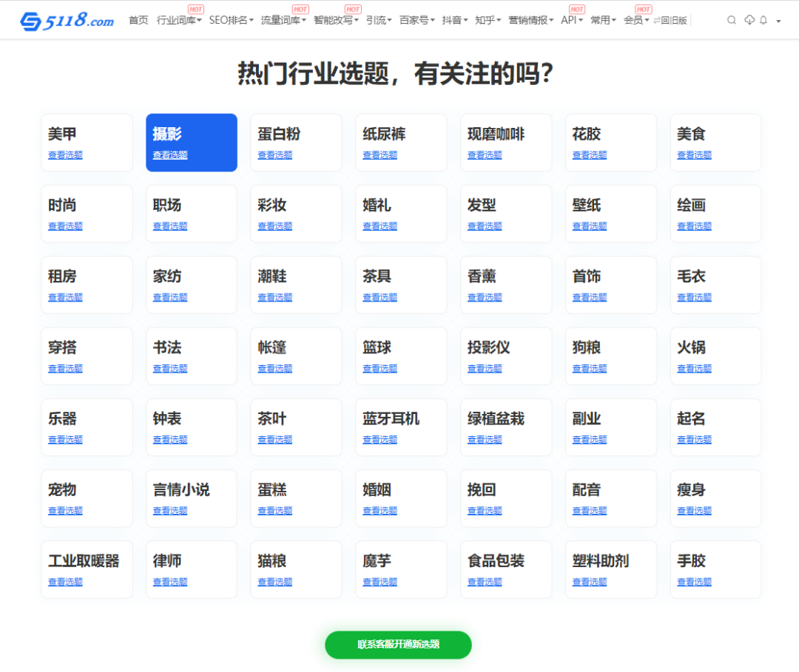Open the search magnifier icon

tap(731, 21)
